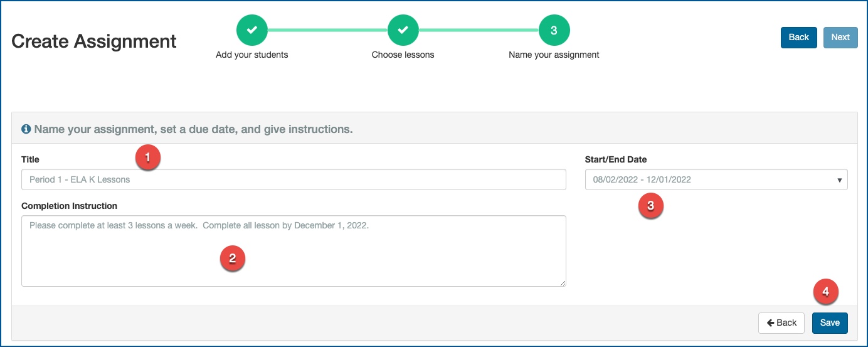Select the 08/02/2022 - 12/01/2022 date range field

[x=716, y=179]
